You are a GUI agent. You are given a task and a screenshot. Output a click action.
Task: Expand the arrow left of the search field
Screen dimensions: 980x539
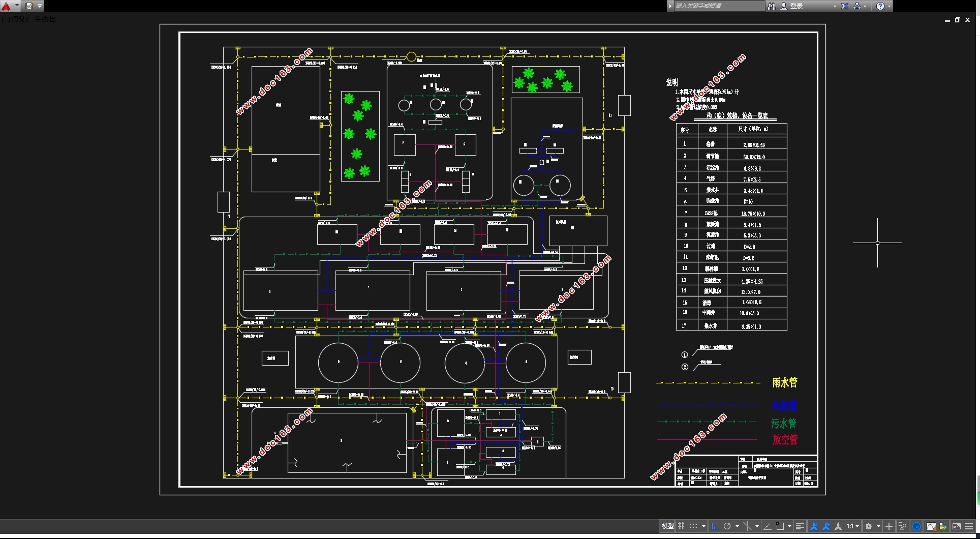(670, 6)
